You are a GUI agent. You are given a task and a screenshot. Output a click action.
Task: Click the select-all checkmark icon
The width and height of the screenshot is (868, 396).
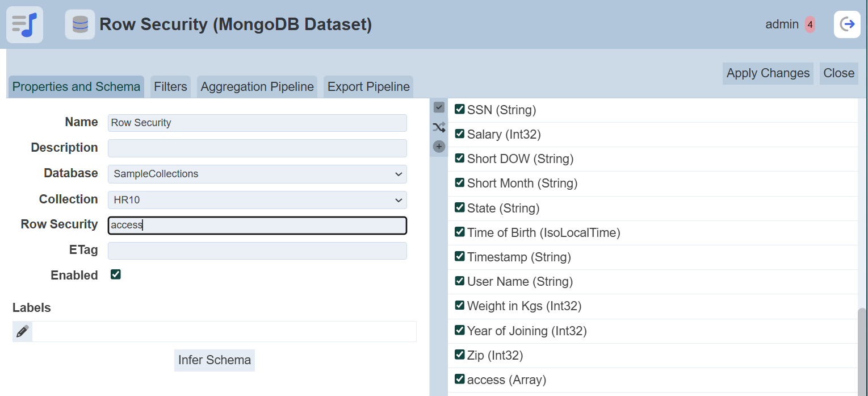pos(439,107)
